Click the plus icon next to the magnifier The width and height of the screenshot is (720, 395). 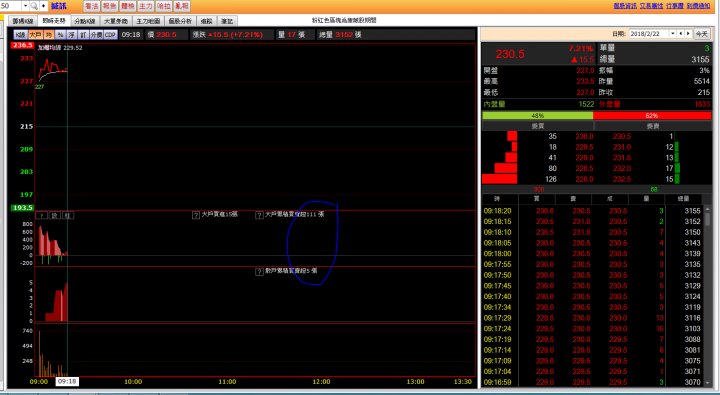[44, 6]
